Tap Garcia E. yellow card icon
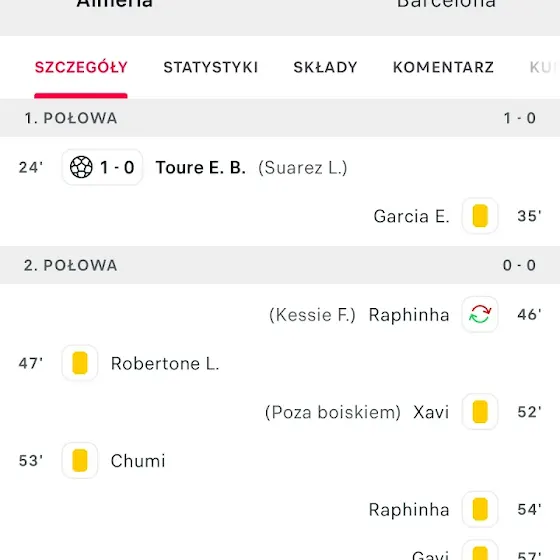The width and height of the screenshot is (560, 560). point(480,216)
